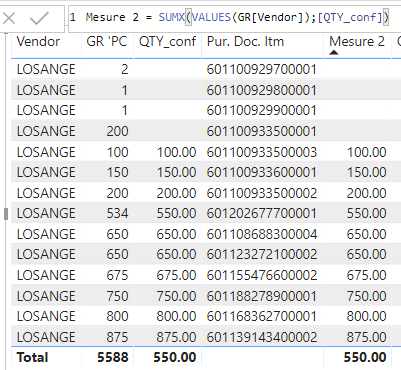The height and width of the screenshot is (370, 401).
Task: Click Mesure 2 value 150.00
Action: [366, 172]
